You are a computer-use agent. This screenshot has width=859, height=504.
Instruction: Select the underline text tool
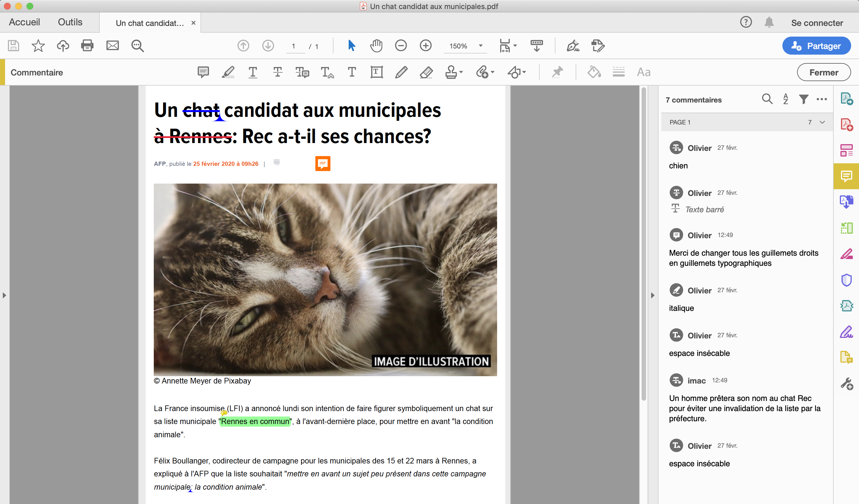pyautogui.click(x=253, y=72)
